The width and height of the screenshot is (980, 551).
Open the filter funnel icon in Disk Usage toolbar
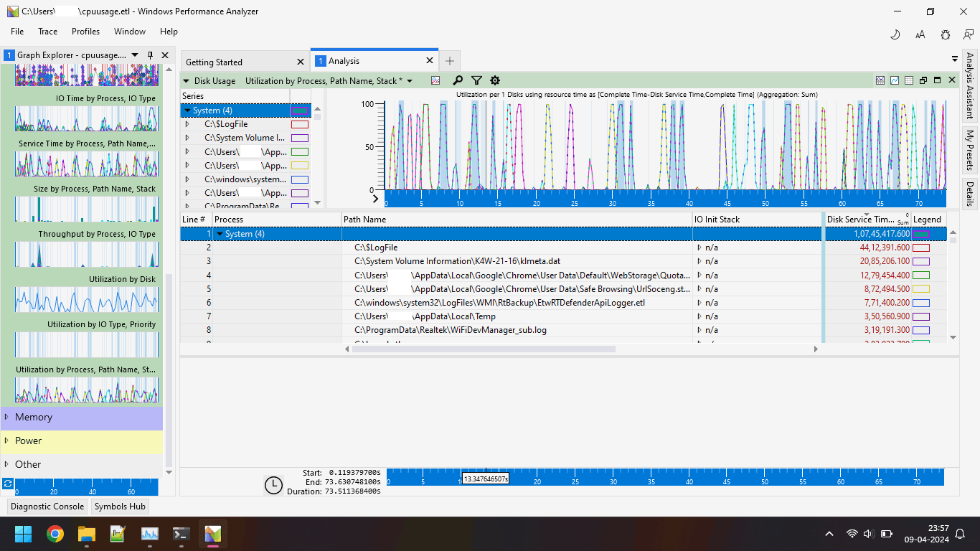point(476,81)
